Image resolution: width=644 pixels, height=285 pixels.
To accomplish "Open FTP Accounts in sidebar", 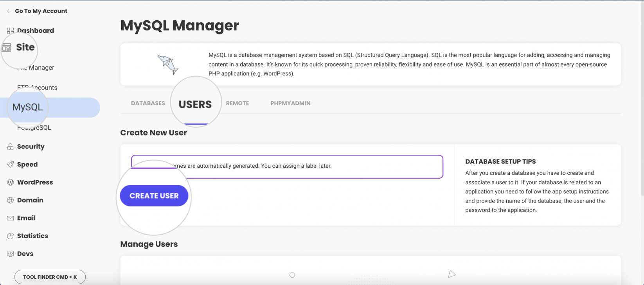I will click(37, 88).
